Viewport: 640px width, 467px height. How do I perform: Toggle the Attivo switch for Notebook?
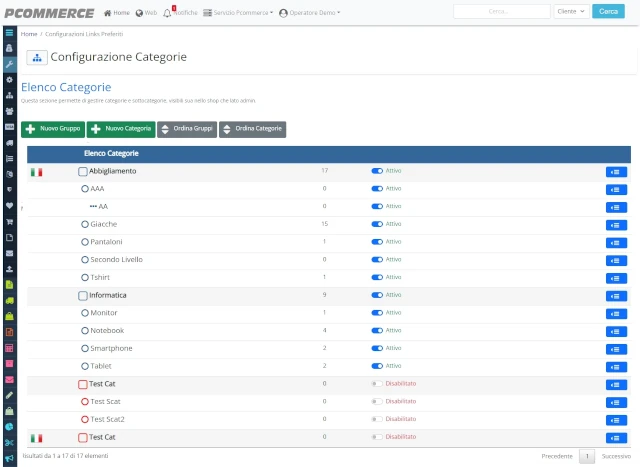click(377, 330)
